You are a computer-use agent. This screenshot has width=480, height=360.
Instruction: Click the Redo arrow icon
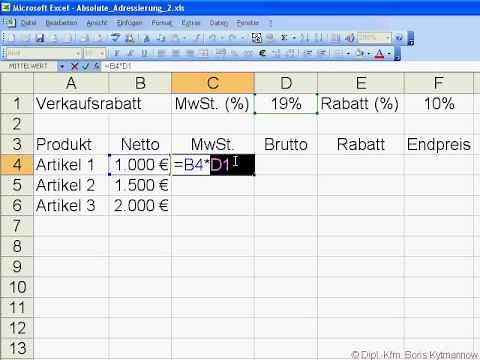[232, 38]
